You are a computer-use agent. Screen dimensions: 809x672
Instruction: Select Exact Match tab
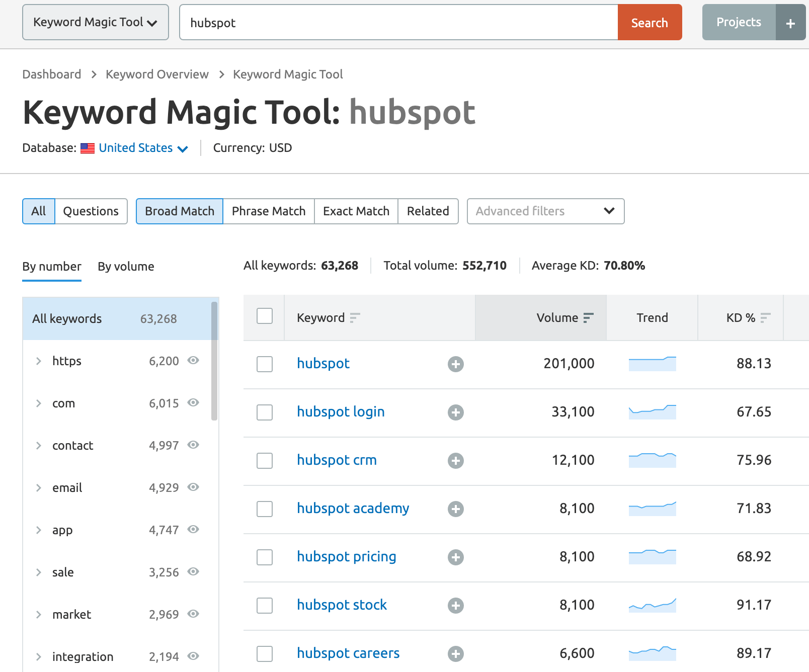click(x=356, y=211)
